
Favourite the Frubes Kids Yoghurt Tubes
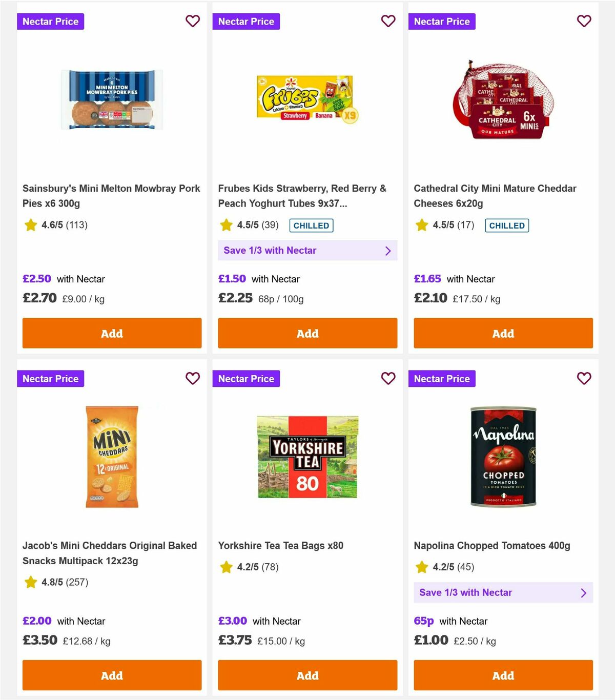click(388, 21)
